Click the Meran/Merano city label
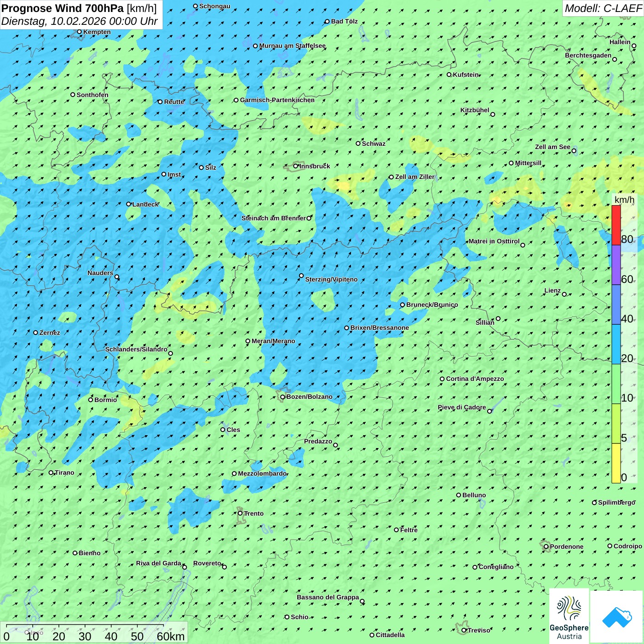 pos(273,341)
